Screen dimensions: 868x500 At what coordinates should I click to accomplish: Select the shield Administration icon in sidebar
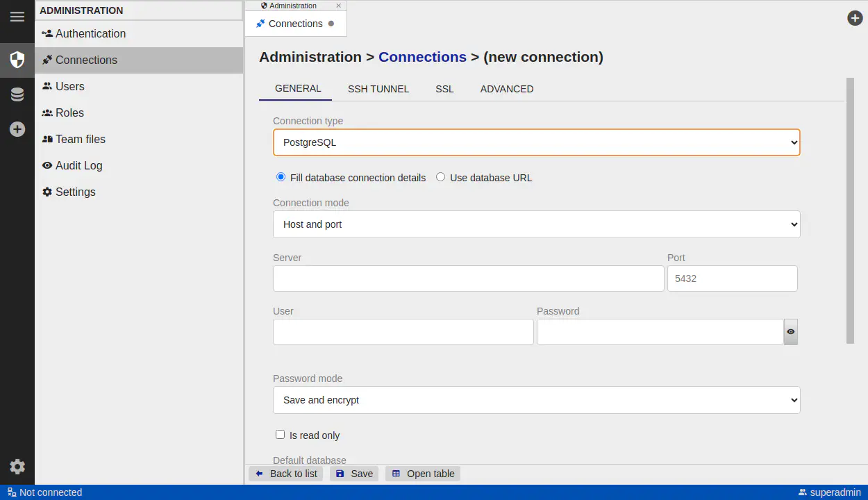(17, 60)
